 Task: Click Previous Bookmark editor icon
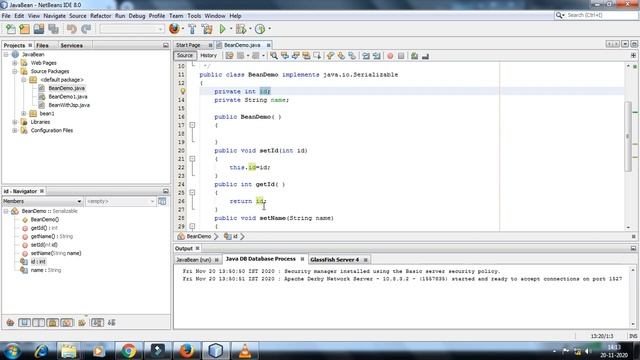tap(330, 56)
